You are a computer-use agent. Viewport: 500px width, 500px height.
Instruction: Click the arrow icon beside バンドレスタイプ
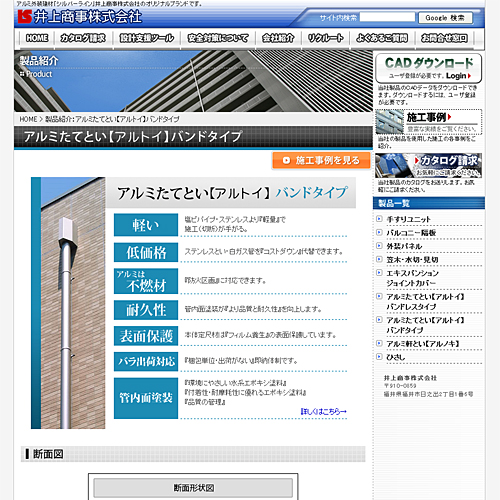click(x=379, y=296)
